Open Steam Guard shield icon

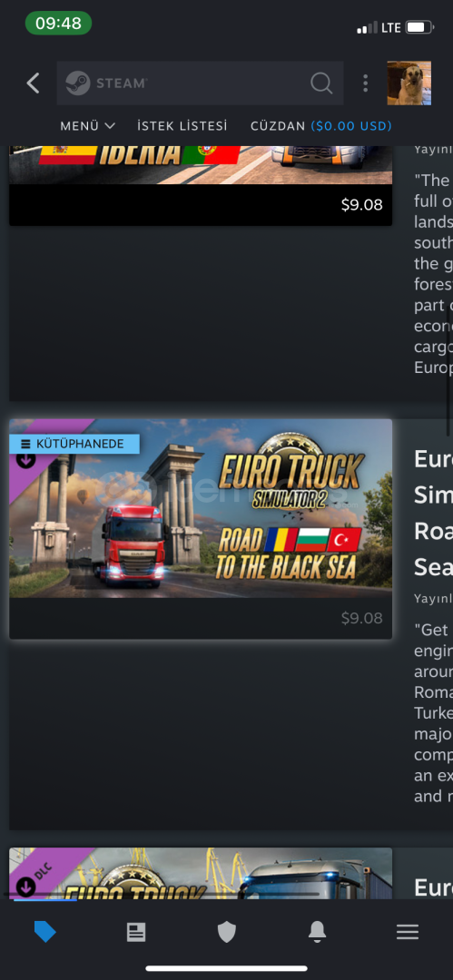(x=227, y=932)
